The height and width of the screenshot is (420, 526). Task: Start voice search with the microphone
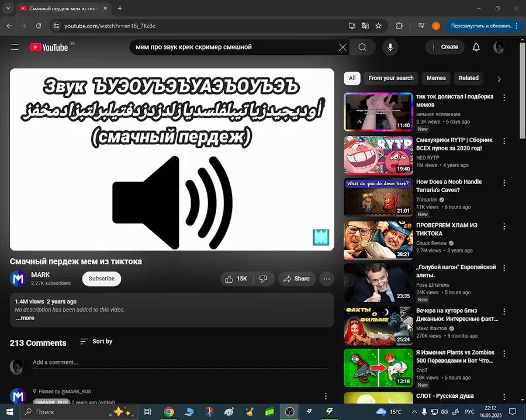click(390, 47)
